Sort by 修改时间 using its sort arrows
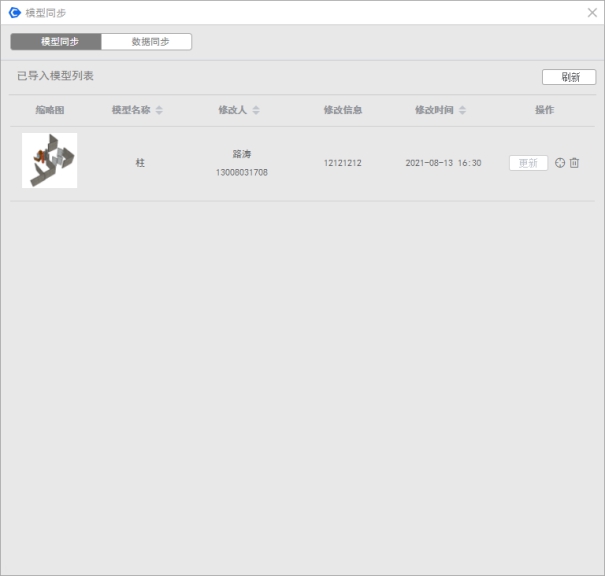The height and width of the screenshot is (577, 605). point(462,110)
